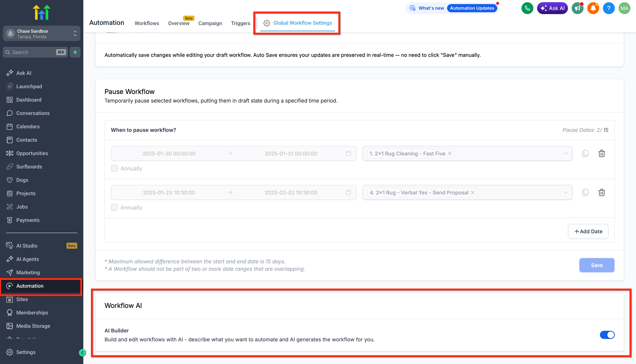Duplicate the Verbal Yes - Send Proposal pause row
636x364 pixels.
point(585,193)
